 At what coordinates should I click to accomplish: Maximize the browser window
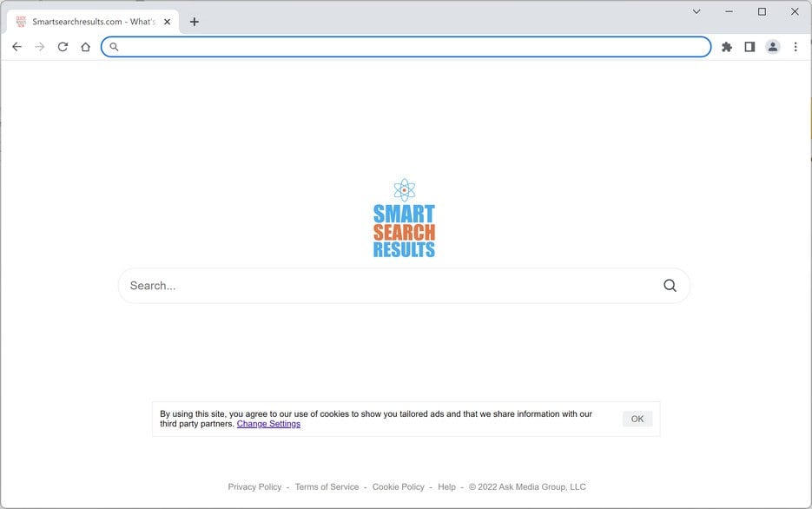point(762,11)
